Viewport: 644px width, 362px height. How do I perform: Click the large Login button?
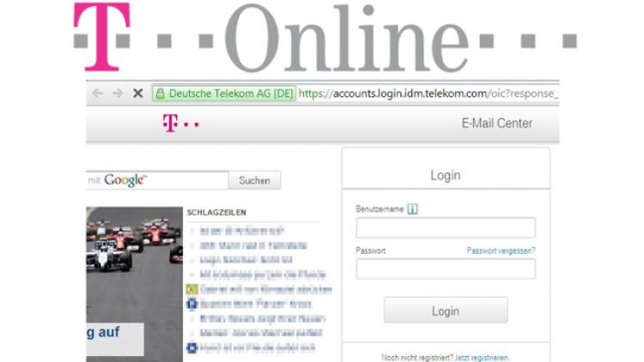[446, 311]
